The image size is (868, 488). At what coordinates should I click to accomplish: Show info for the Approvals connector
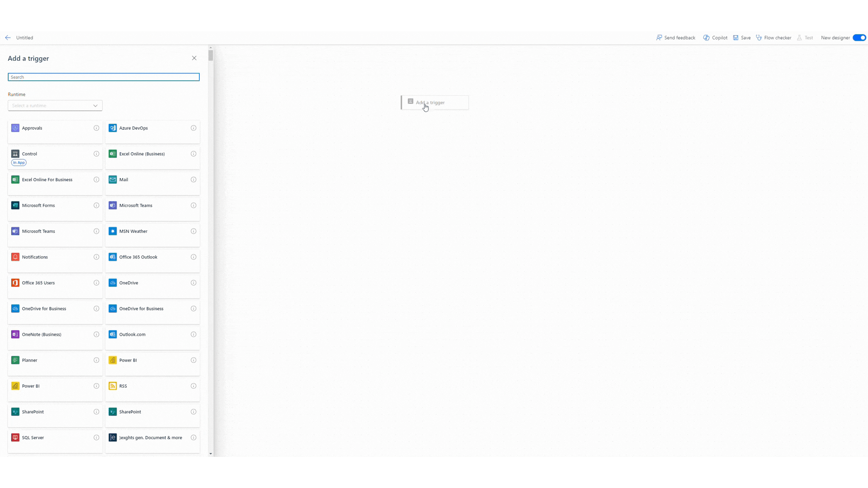click(x=96, y=128)
